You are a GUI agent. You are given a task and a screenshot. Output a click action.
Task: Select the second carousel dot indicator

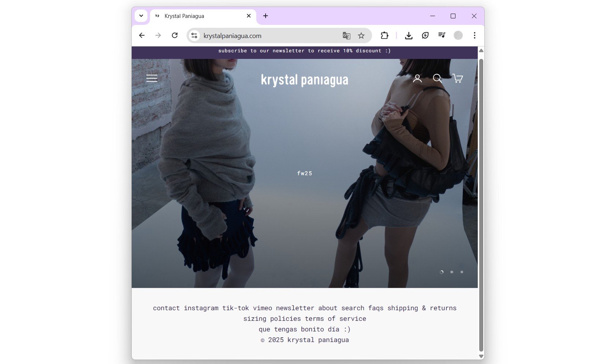(451, 272)
